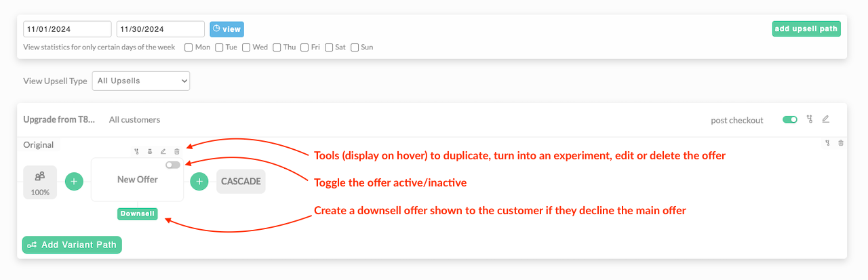Click the Downsell button under New Offer

[138, 214]
